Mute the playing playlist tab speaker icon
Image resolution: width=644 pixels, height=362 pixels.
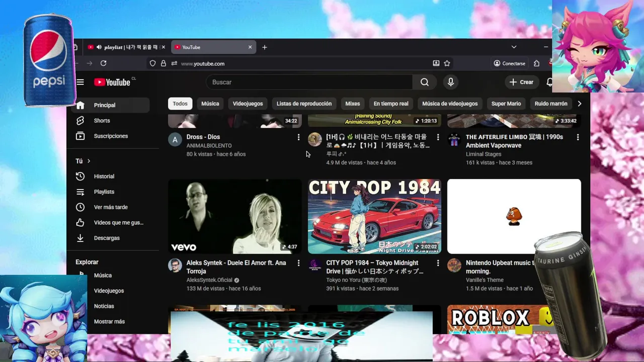click(99, 47)
